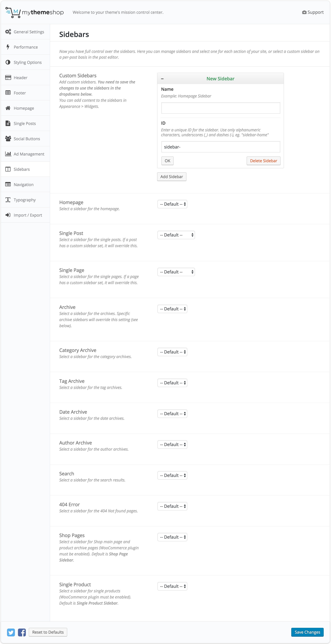Open the Homepage sidebar dropdown

172,204
